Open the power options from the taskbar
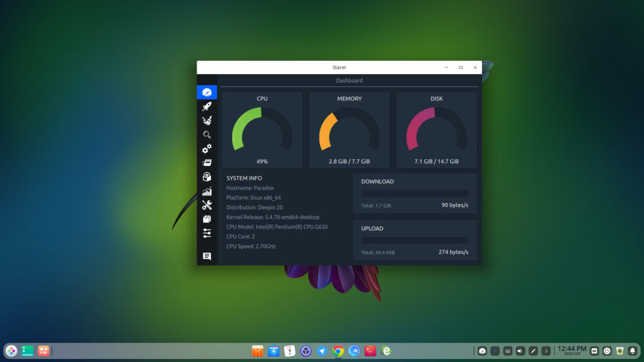Viewport: 644px width, 362px height. click(607, 350)
